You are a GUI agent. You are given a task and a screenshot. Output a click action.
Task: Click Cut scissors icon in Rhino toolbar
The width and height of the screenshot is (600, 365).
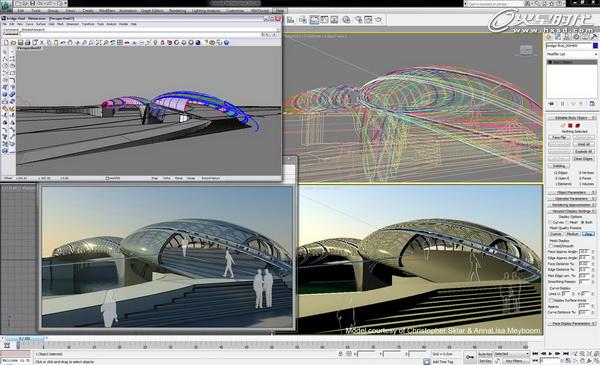[42, 42]
